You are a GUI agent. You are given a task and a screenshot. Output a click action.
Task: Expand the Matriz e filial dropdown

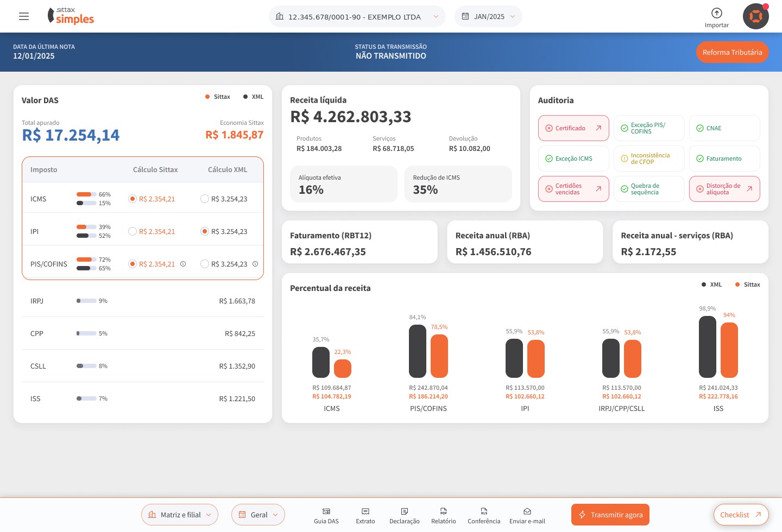[x=180, y=515]
